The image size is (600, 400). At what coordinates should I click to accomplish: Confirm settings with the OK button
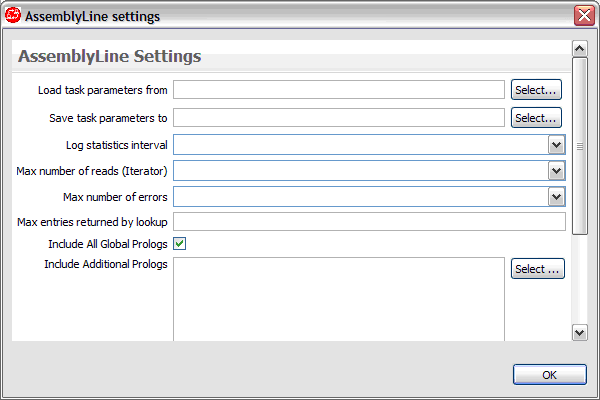549,375
